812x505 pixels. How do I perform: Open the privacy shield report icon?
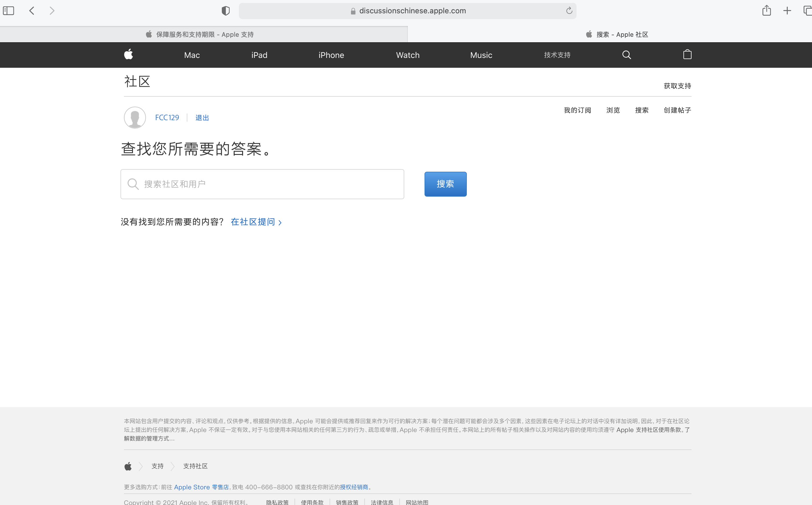coord(226,11)
